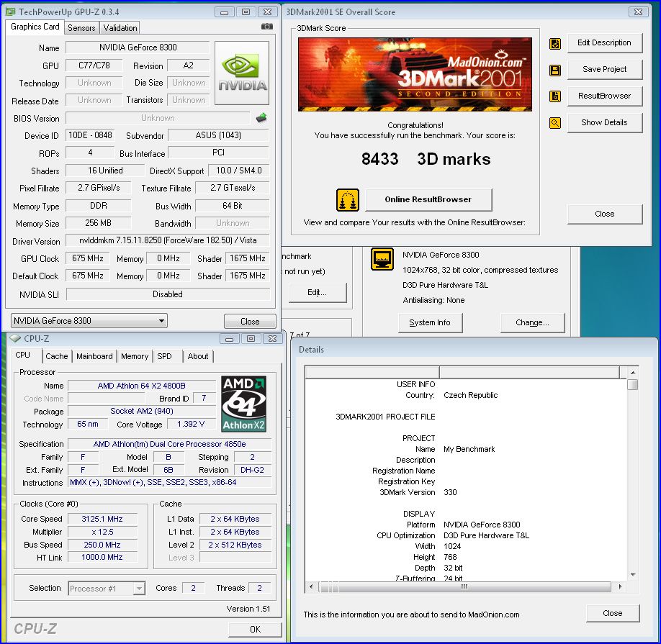Open the Cache tab in CPU-Z
This screenshot has width=661, height=644.
click(56, 356)
